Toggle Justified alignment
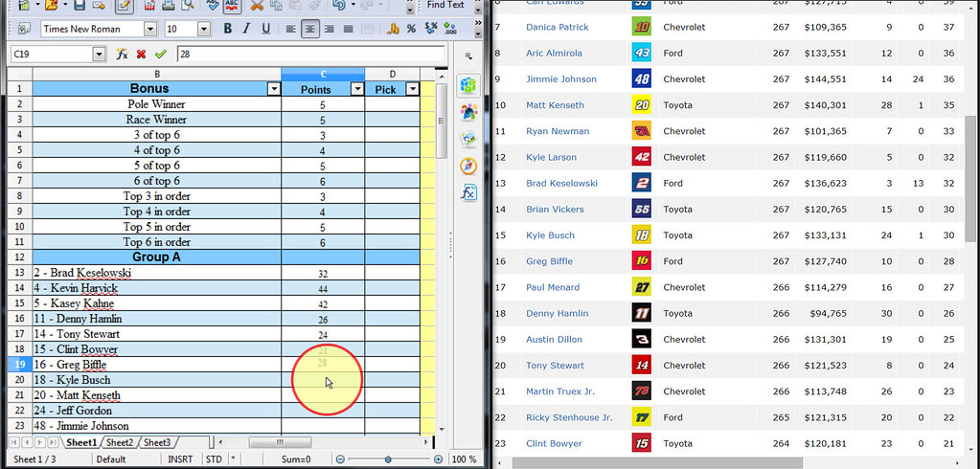This screenshot has width=980, height=469. pyautogui.click(x=348, y=29)
